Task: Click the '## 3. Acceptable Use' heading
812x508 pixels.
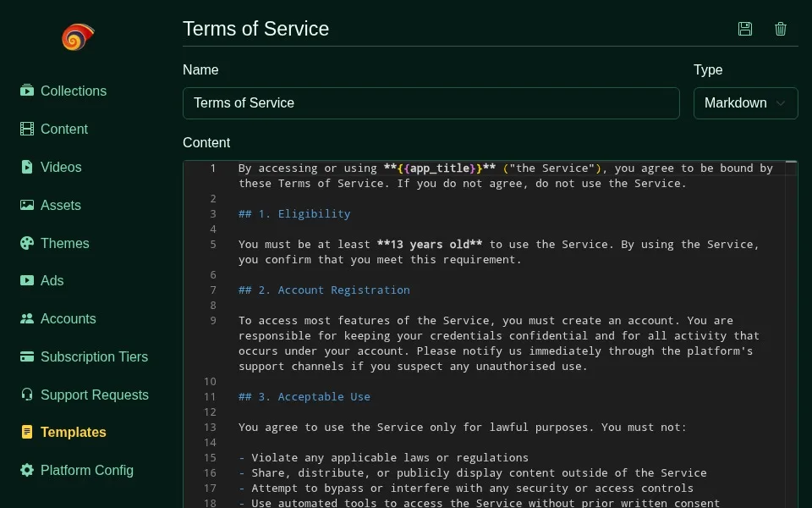Action: click(304, 396)
